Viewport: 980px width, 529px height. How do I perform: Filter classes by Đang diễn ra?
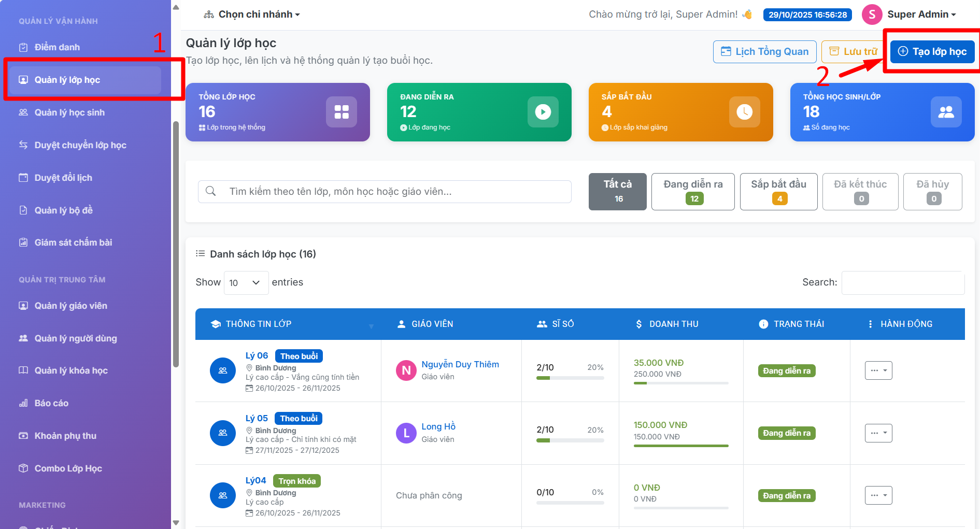693,192
